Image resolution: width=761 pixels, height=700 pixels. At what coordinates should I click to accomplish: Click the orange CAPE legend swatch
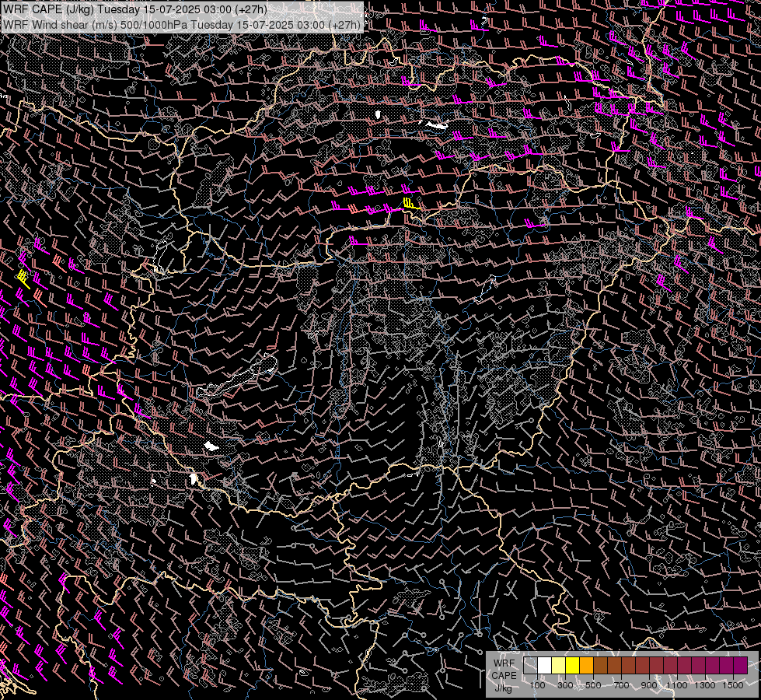586,666
